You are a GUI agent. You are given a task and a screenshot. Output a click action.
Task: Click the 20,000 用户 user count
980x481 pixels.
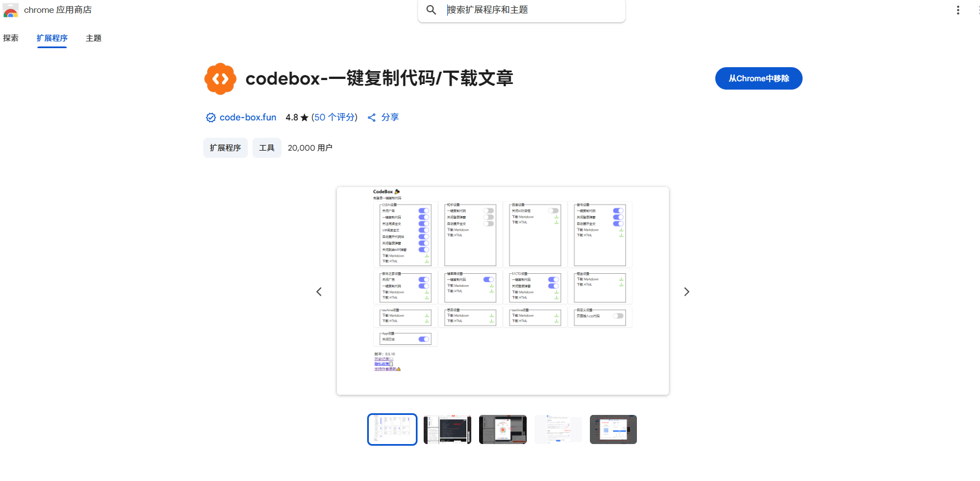[x=310, y=148]
